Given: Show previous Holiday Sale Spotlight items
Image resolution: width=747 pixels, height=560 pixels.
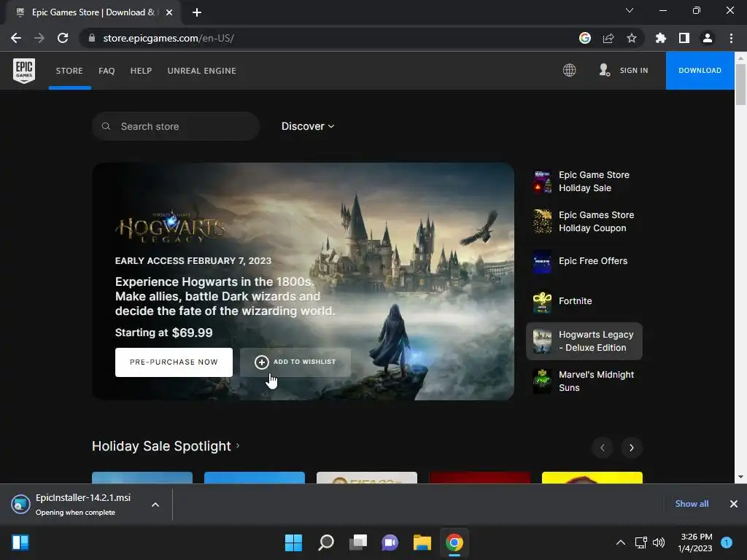Looking at the screenshot, I should 602,448.
